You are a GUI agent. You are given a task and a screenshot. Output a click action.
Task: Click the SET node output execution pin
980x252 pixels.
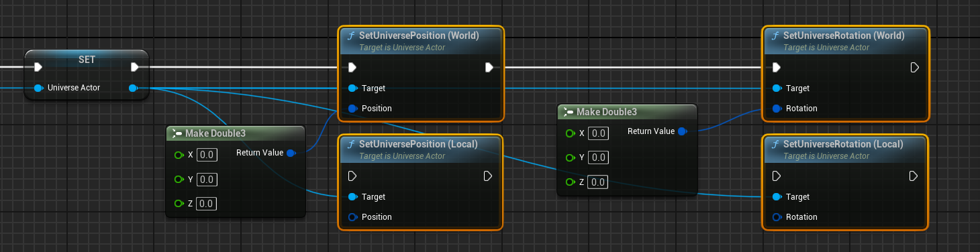click(x=135, y=67)
